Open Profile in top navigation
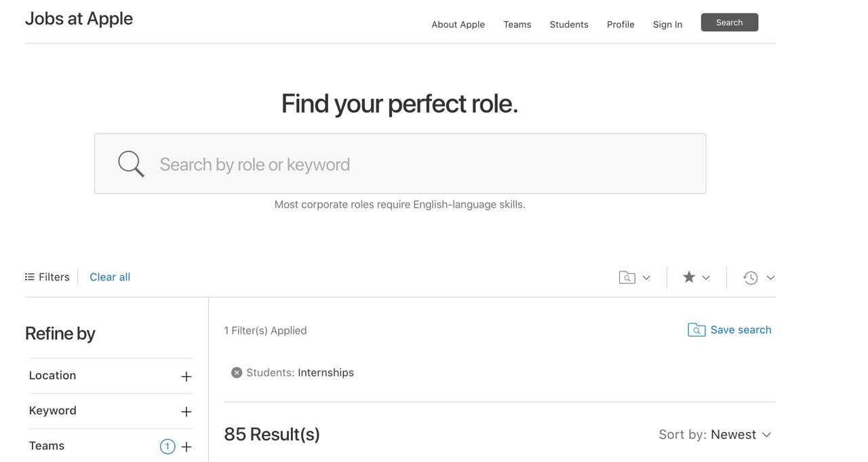This screenshot has width=868, height=462. pyautogui.click(x=620, y=24)
